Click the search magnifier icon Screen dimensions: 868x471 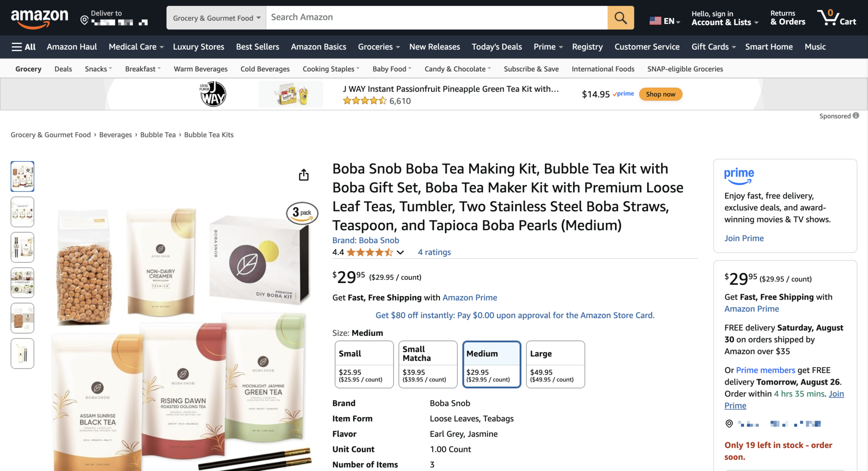point(620,18)
